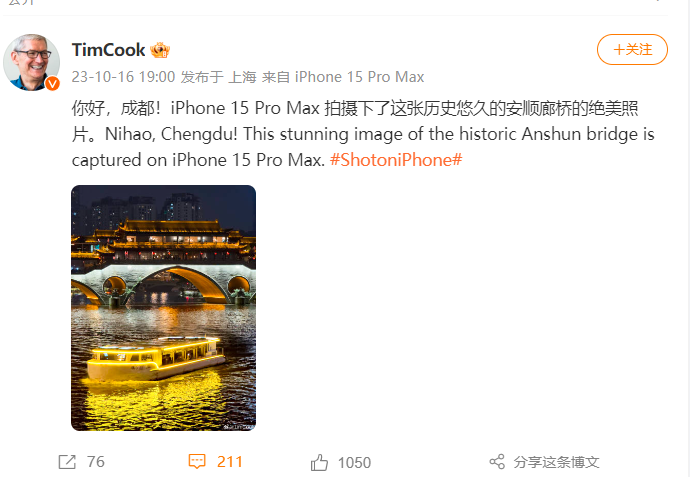The image size is (690, 477).
Task: Click the like count 1050
Action: (x=354, y=462)
